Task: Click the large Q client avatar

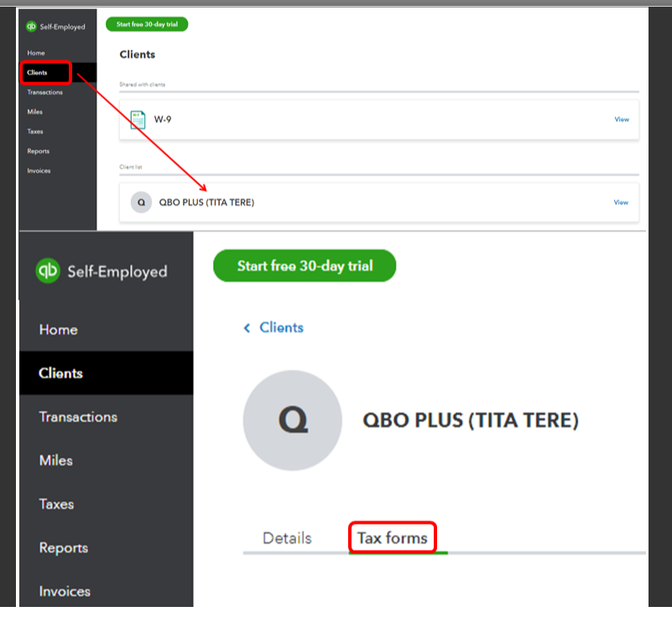Action: [x=293, y=421]
